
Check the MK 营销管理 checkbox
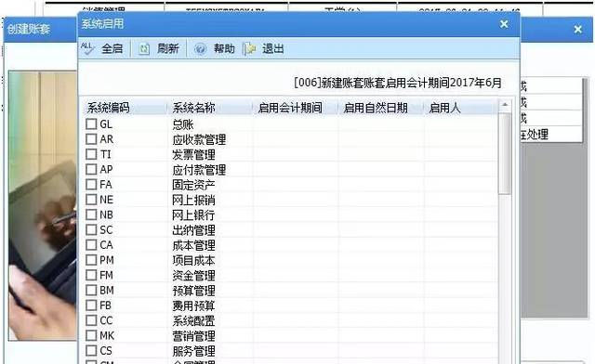91,335
